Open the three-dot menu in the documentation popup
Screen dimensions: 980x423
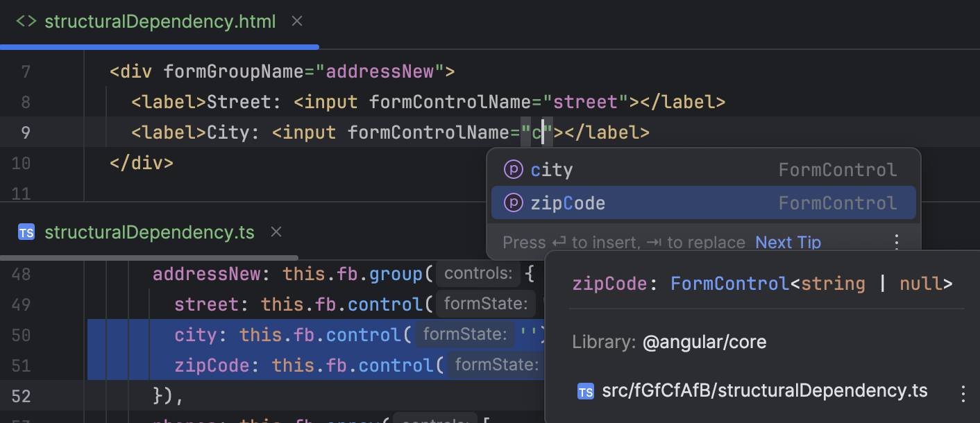click(x=963, y=391)
